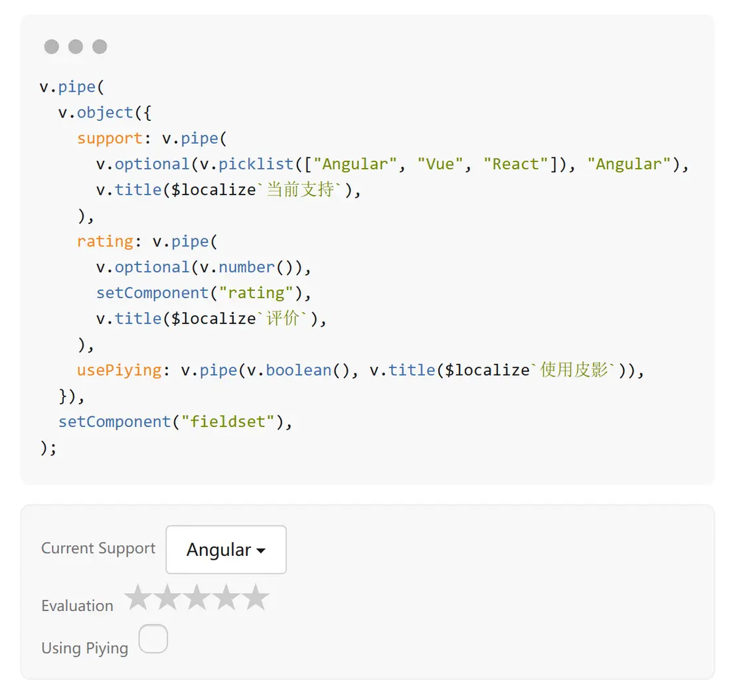Click the third gray window dot
This screenshot has width=729, height=700.
100,46
